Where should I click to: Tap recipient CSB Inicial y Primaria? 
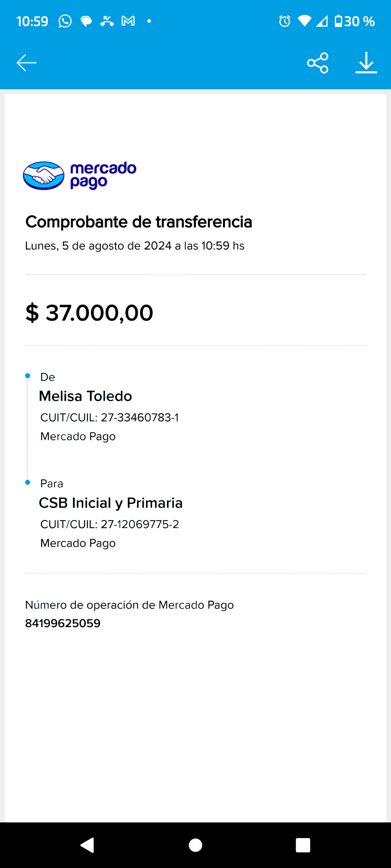point(111,503)
